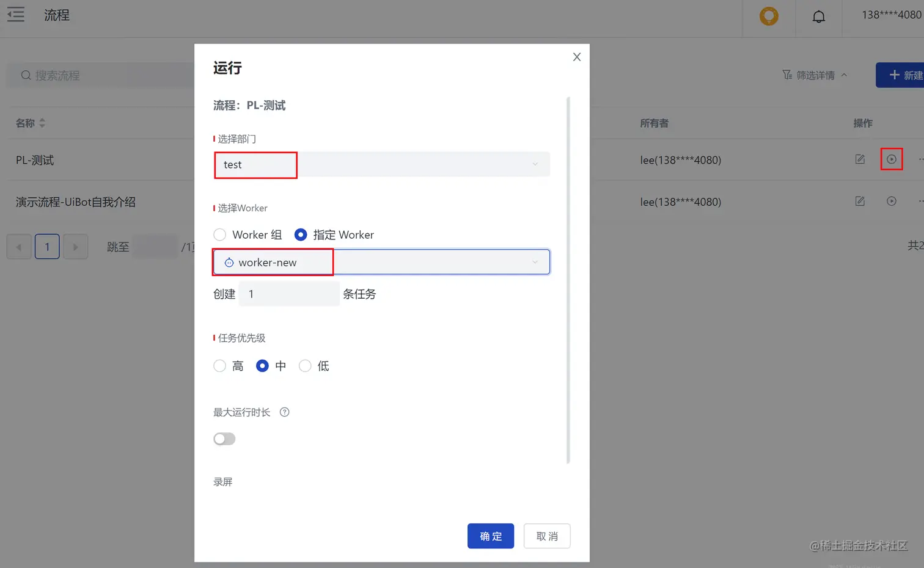924x568 pixels.
Task: Toggle the 最大运行时长 switch
Action: coord(224,439)
